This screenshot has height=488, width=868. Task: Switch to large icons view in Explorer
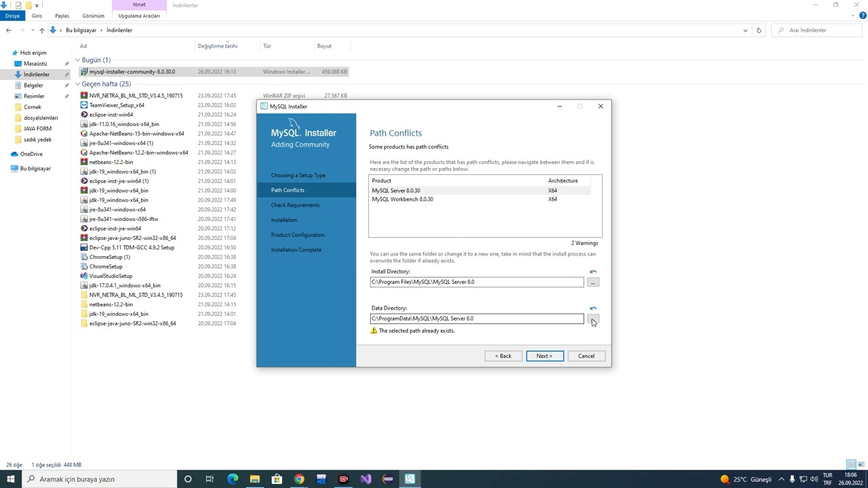point(861,464)
